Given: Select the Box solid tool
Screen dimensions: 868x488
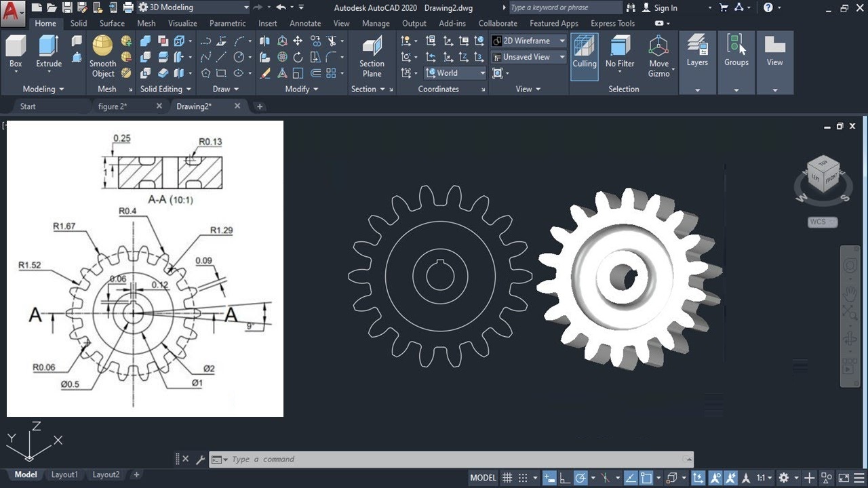Looking at the screenshot, I should [16, 46].
